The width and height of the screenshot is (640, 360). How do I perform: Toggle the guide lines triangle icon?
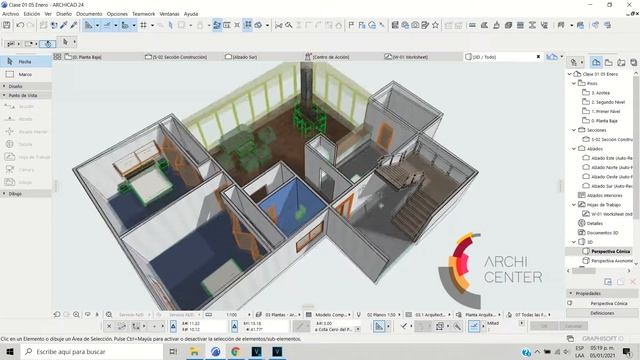coord(89,25)
